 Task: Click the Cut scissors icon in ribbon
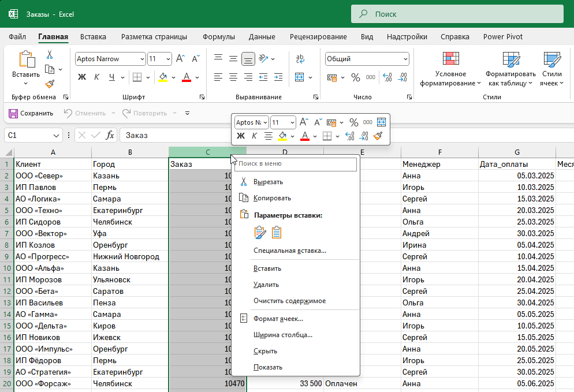pyautogui.click(x=50, y=55)
